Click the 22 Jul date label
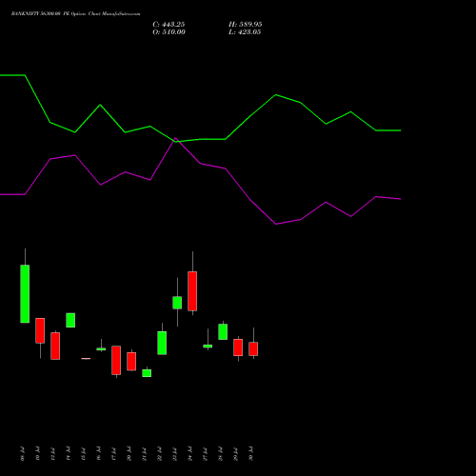 (x=159, y=454)
